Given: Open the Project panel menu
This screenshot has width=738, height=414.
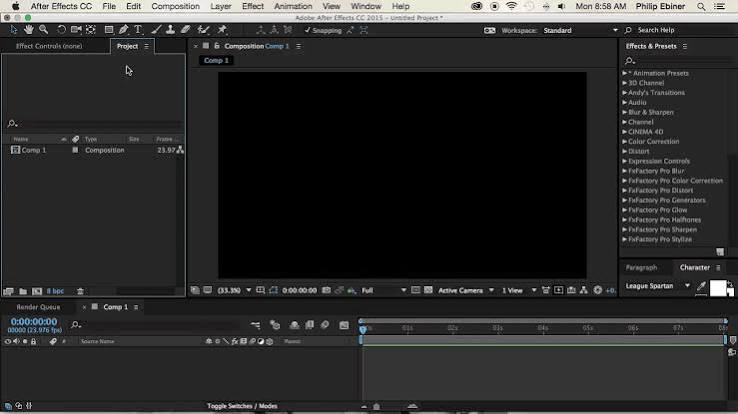Looking at the screenshot, I should coord(146,46).
